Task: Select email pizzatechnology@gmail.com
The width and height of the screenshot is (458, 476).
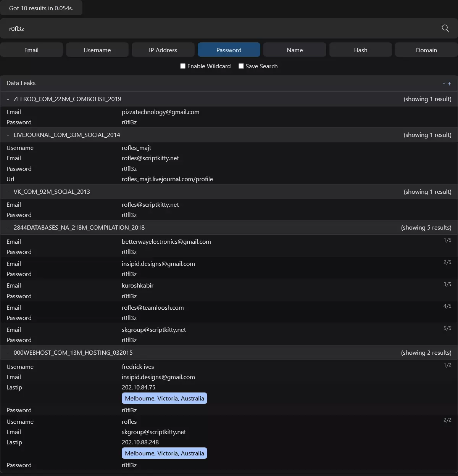Action: 161,112
